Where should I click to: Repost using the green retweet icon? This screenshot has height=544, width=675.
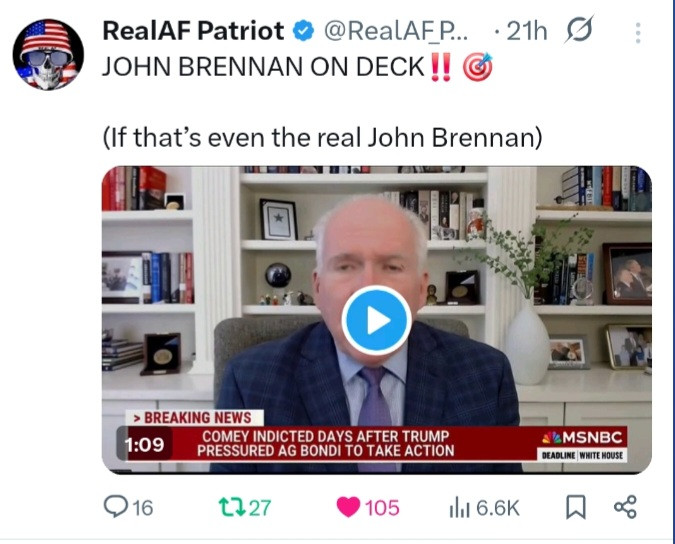click(232, 507)
